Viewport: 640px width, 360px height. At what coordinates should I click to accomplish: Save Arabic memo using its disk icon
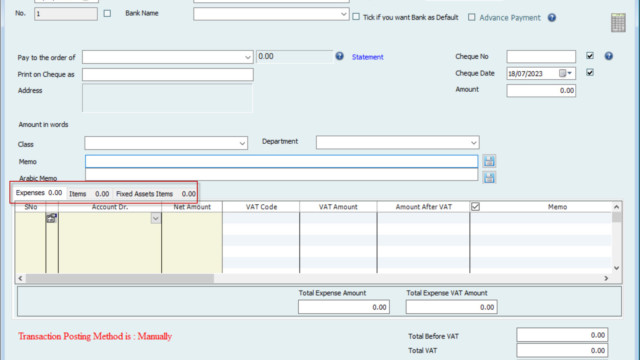coord(489,178)
